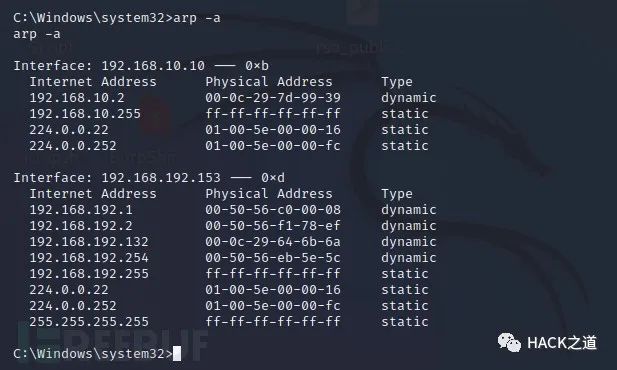The height and width of the screenshot is (370, 617).
Task: Click the dynamic type for 192.168.192.2
Action: click(408, 226)
